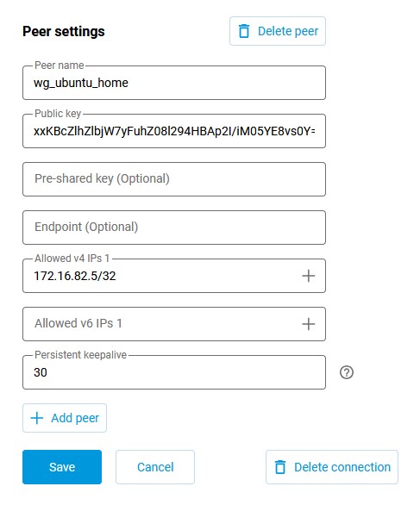The image size is (420, 505).
Task: Click the Peer settings heading
Action: point(64,32)
